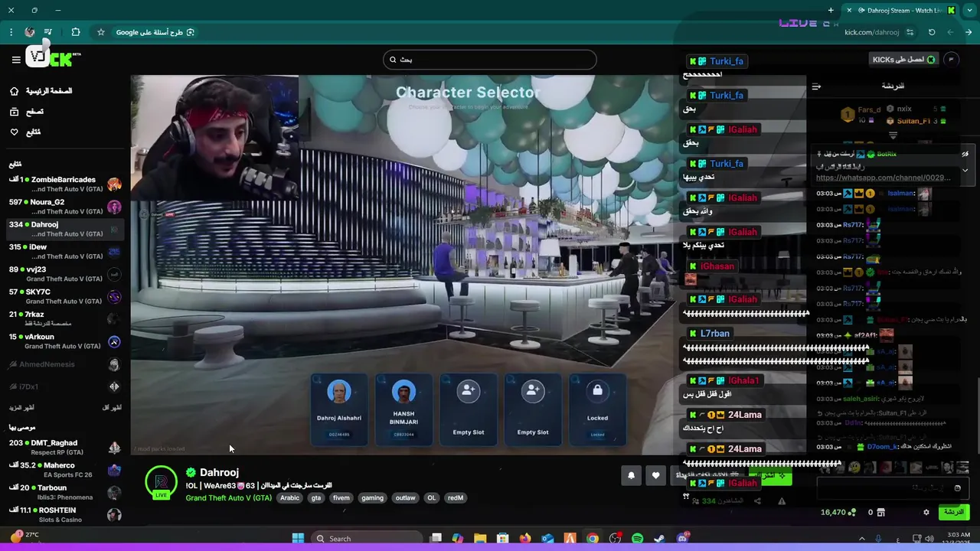Open a new browser tab plus
Image resolution: width=980 pixels, height=551 pixels.
pyautogui.click(x=831, y=10)
